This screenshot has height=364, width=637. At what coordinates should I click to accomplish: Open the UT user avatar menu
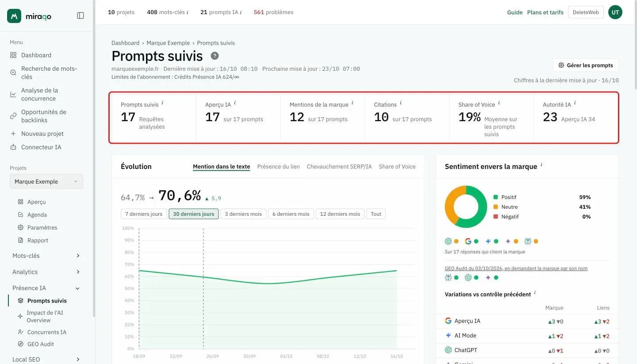(x=615, y=12)
